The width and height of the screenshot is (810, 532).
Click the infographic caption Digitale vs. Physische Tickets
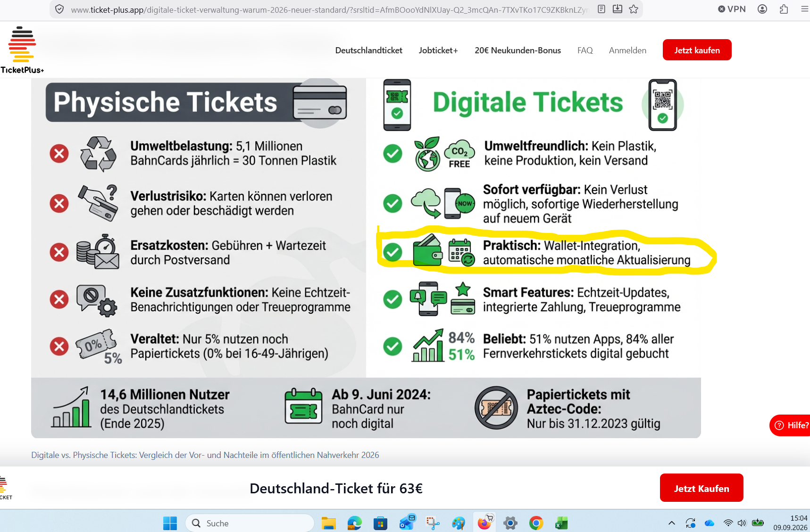tap(205, 455)
